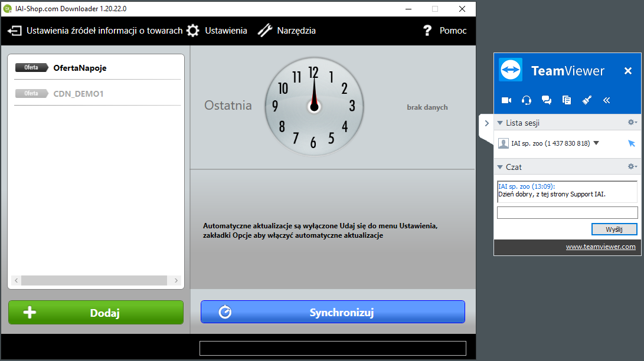Screen dimensions: 644x361
Task: Open the TeamViewer file transfer icon
Action: tap(567, 100)
